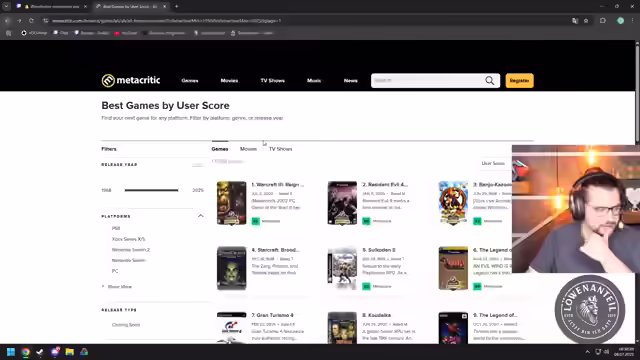The height and width of the screenshot is (360, 640).
Task: Open Warcraft III cover thumbnail
Action: click(x=231, y=203)
